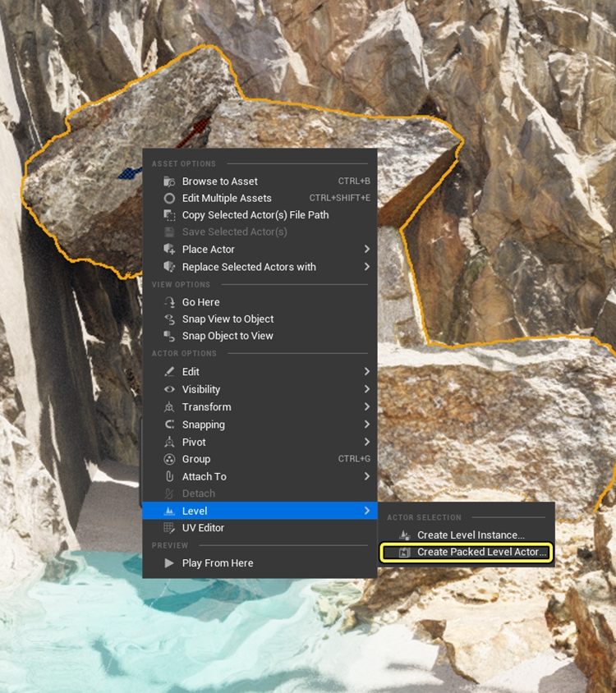Viewport: 616px width, 693px height.
Task: Select the highlighted Level menu item
Action: point(260,511)
